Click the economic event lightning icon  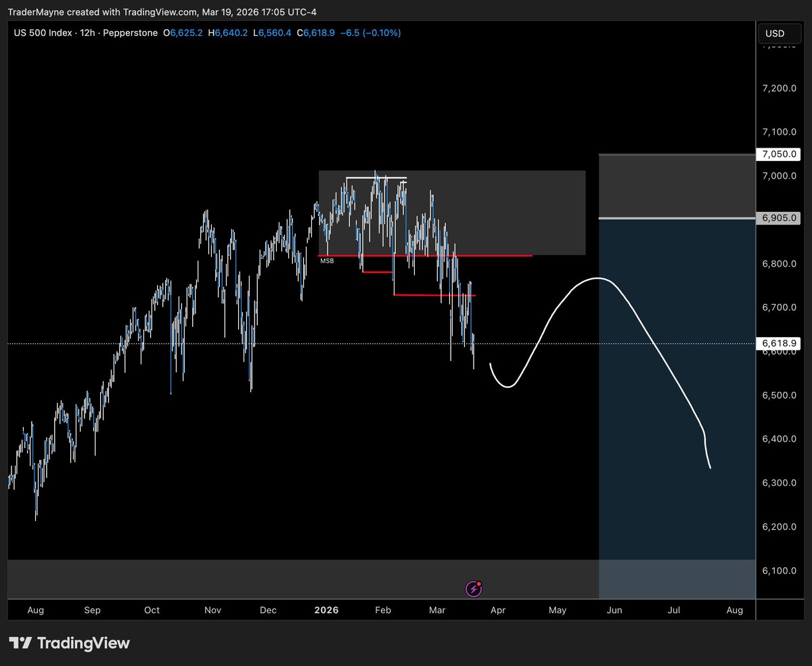pos(474,589)
